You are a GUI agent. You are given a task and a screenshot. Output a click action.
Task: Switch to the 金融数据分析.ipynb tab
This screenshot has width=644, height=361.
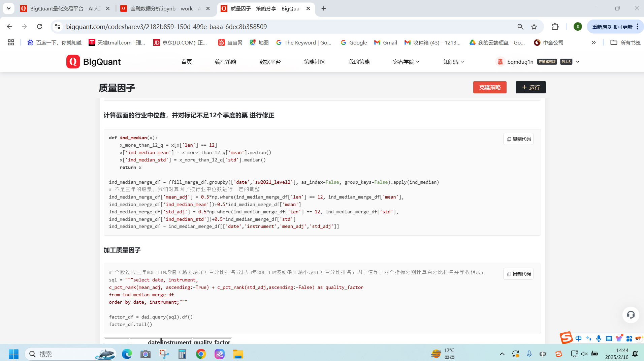click(165, 8)
